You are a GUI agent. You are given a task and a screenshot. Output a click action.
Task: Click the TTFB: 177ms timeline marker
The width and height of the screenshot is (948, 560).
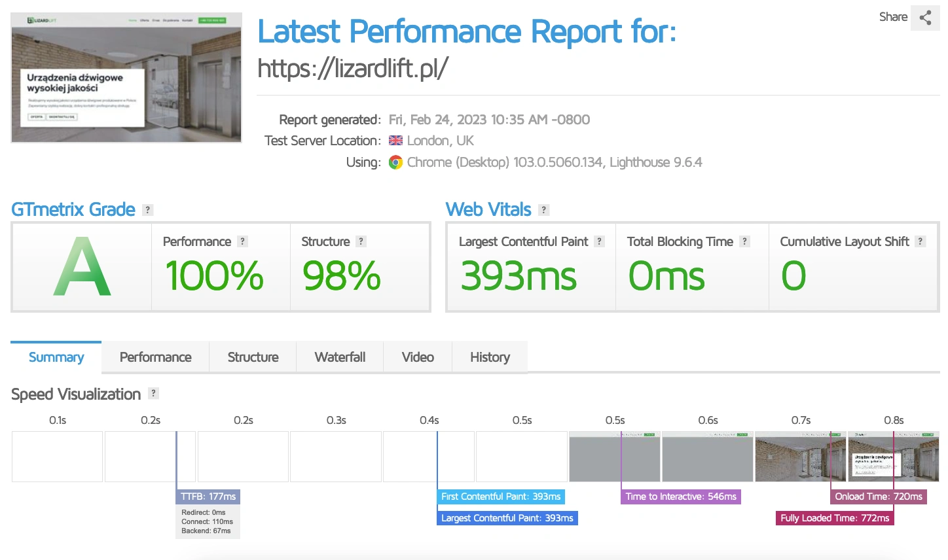[x=208, y=497]
